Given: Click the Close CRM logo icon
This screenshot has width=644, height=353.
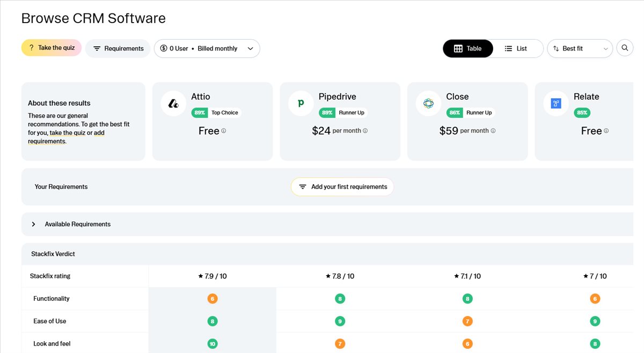Looking at the screenshot, I should (x=428, y=103).
